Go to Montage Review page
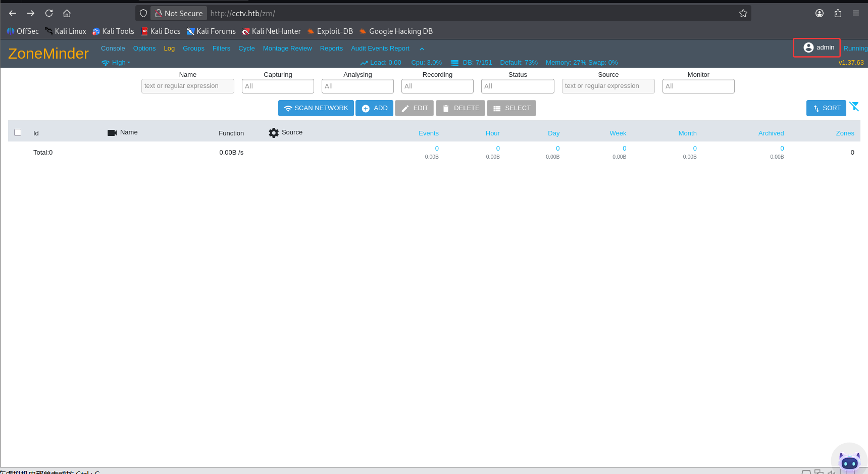This screenshot has width=868, height=474. tap(287, 49)
